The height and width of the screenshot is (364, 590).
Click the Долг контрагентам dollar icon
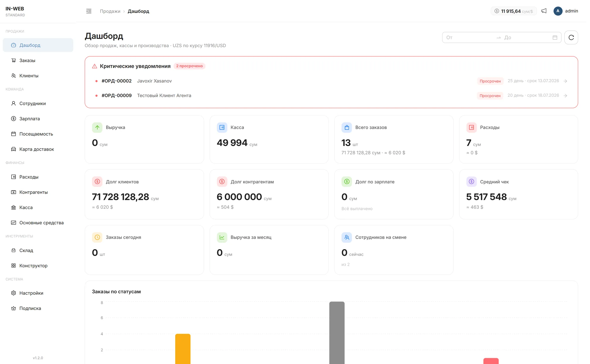tap(222, 182)
